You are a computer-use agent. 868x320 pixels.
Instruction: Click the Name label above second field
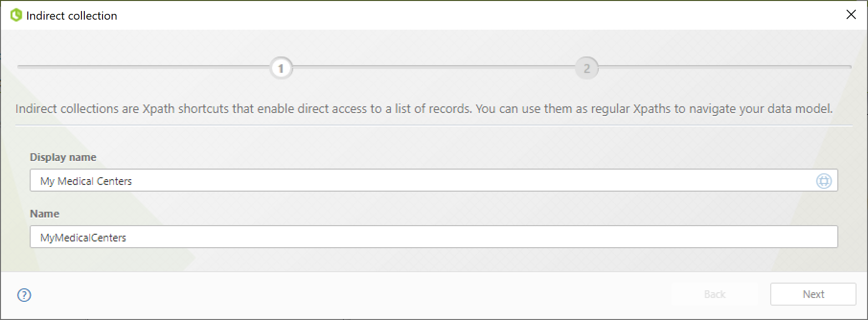pos(45,214)
